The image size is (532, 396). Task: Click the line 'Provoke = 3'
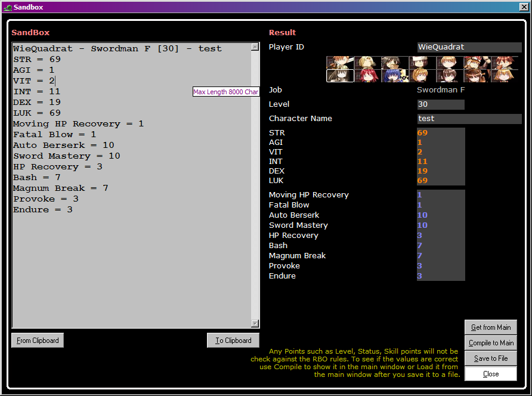click(46, 199)
